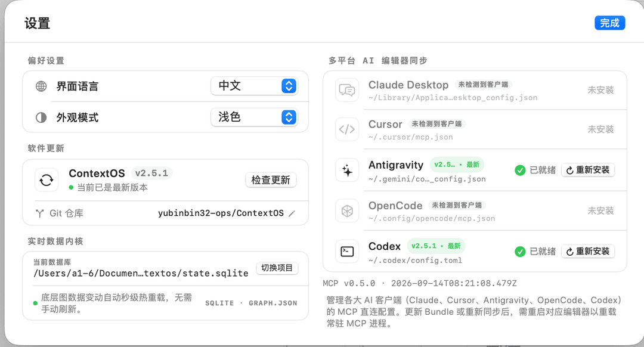
Task: Click the v2.5… 最新 badge beside Antigravity
Action: [457, 165]
